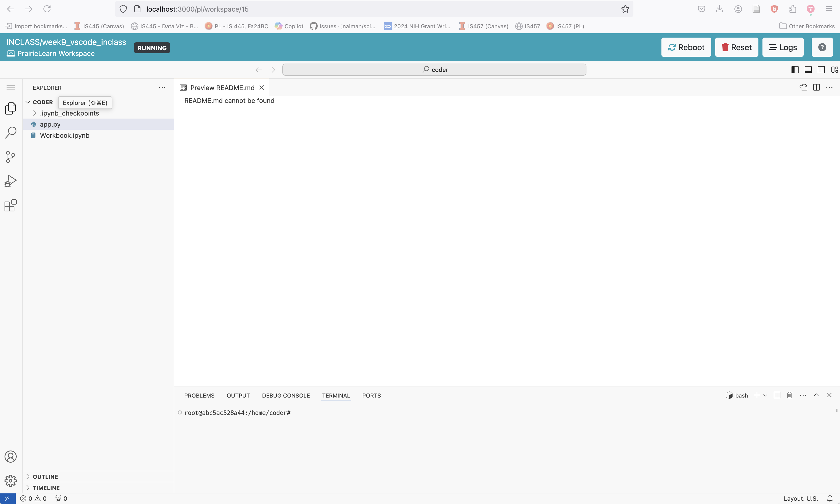Click the coder command center search field

click(x=434, y=70)
